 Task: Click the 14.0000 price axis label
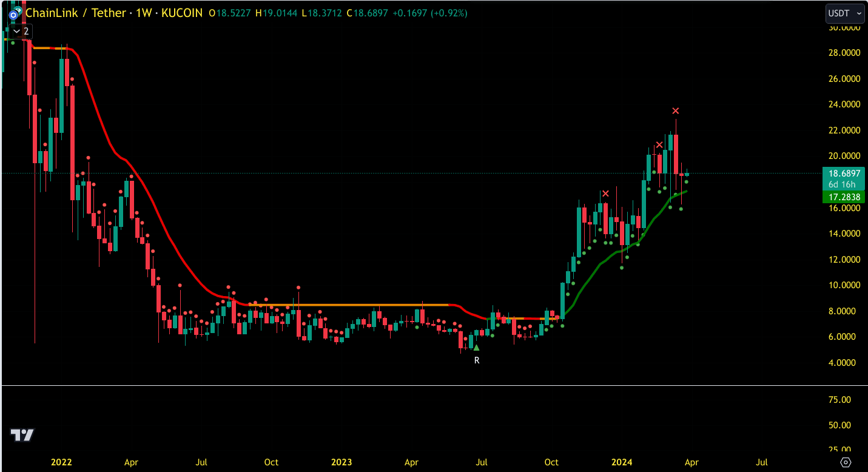point(844,234)
